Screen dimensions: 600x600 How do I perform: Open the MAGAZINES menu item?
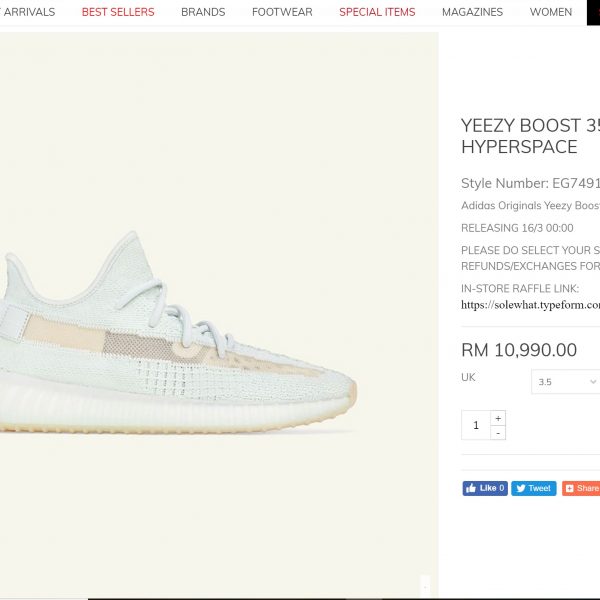point(472,12)
